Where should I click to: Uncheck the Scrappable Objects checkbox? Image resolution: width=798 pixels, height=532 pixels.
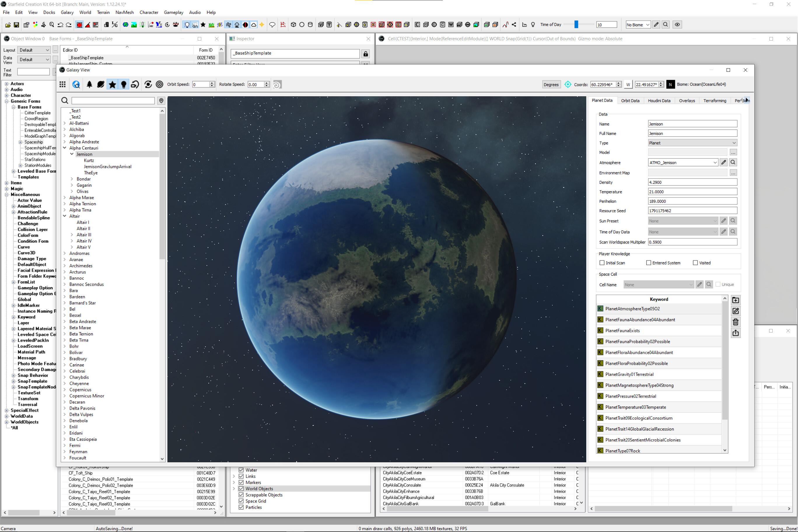[241, 495]
